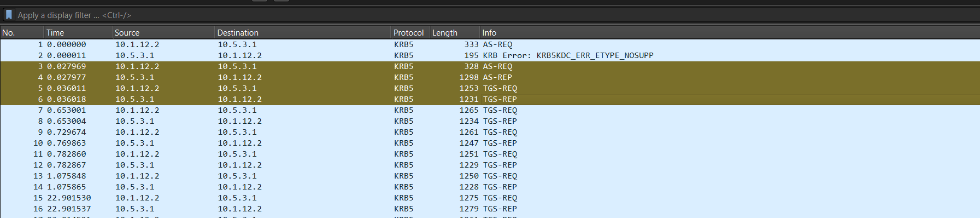Click the display filter bookmark icon
This screenshot has height=218, width=980.
pos(9,15)
